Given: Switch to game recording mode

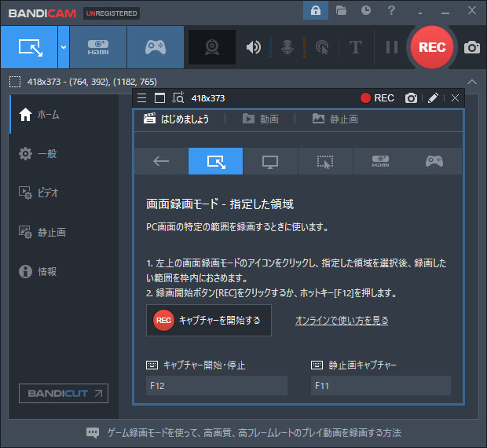Looking at the screenshot, I should coord(156,47).
